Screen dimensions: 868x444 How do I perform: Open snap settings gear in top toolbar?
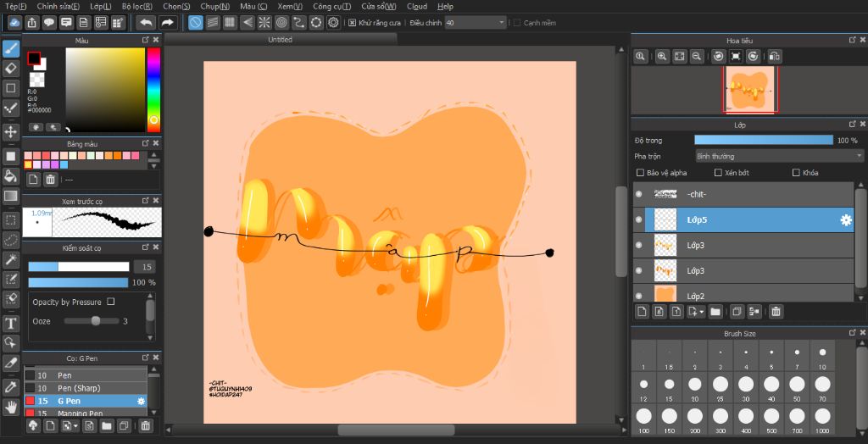(332, 23)
